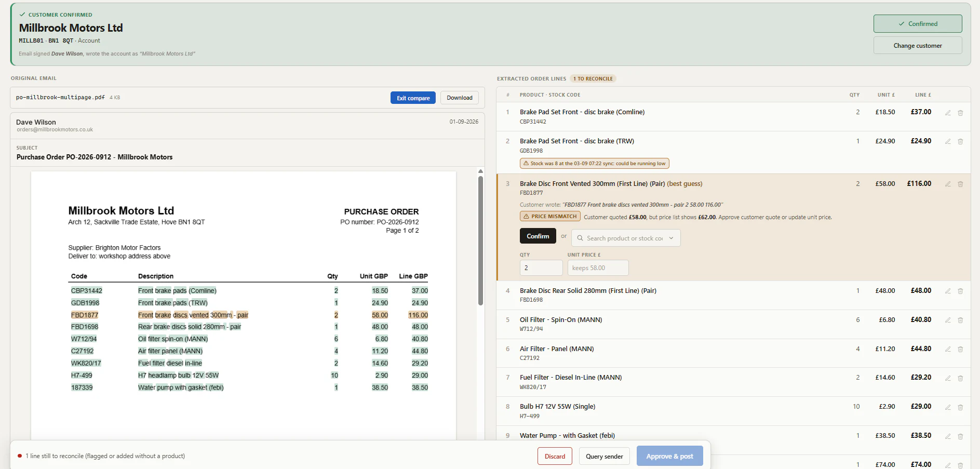Edit the Brake Pad Set Front (Comline) line
The height and width of the screenshot is (469, 980).
coord(948,113)
